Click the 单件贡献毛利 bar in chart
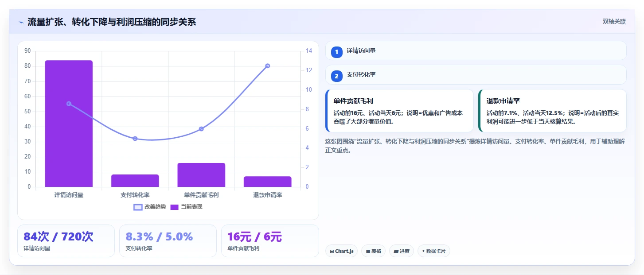 tap(201, 175)
